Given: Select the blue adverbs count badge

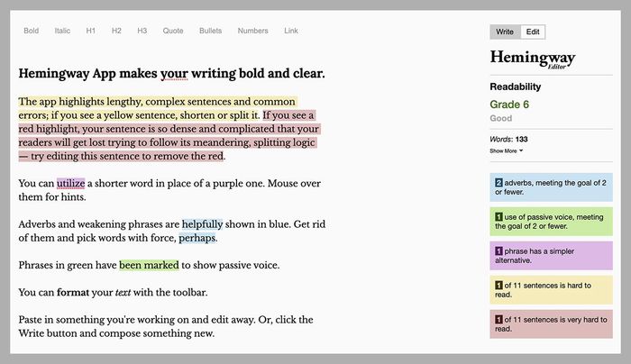Looking at the screenshot, I should [498, 183].
